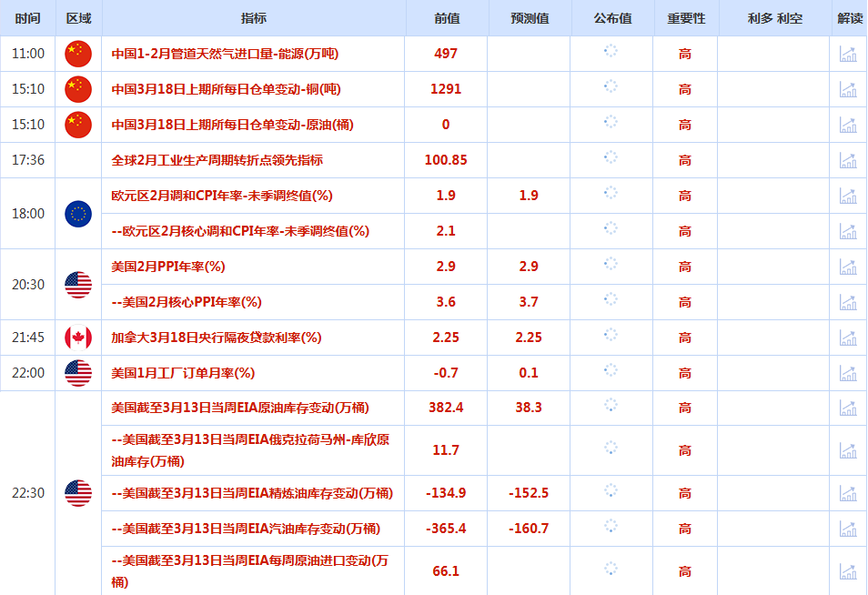Image resolution: width=868 pixels, height=595 pixels.
Task: Click the 区域 column header
Action: pos(78,18)
